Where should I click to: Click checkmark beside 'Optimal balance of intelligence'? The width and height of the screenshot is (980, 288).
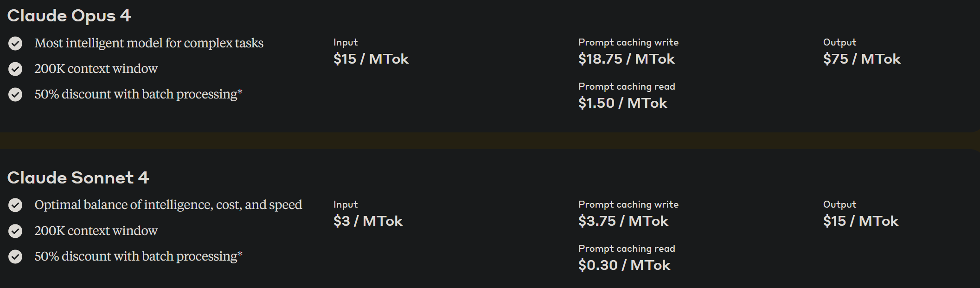click(15, 205)
